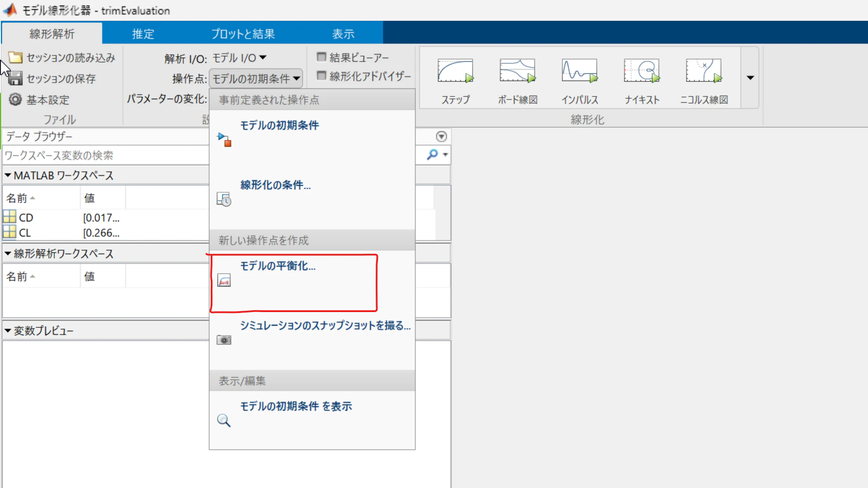Expand the extra linearization plots dropdown arrow

[750, 77]
